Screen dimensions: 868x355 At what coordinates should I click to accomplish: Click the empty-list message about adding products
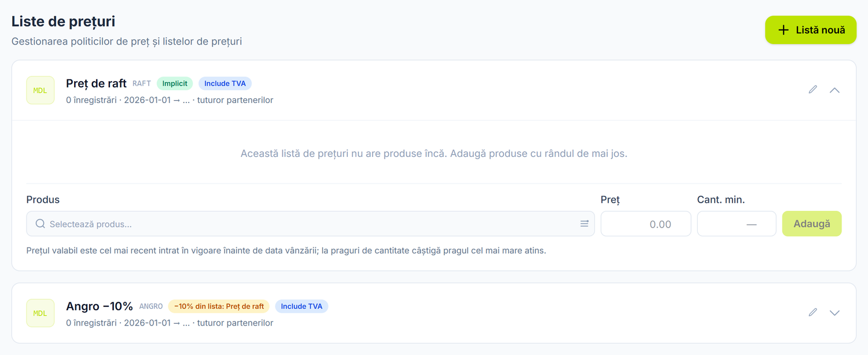coord(434,153)
